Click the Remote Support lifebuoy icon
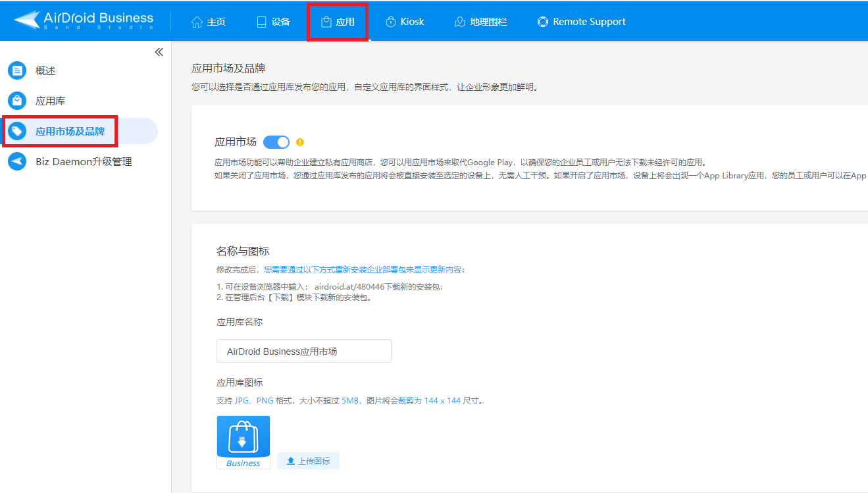 pos(543,22)
